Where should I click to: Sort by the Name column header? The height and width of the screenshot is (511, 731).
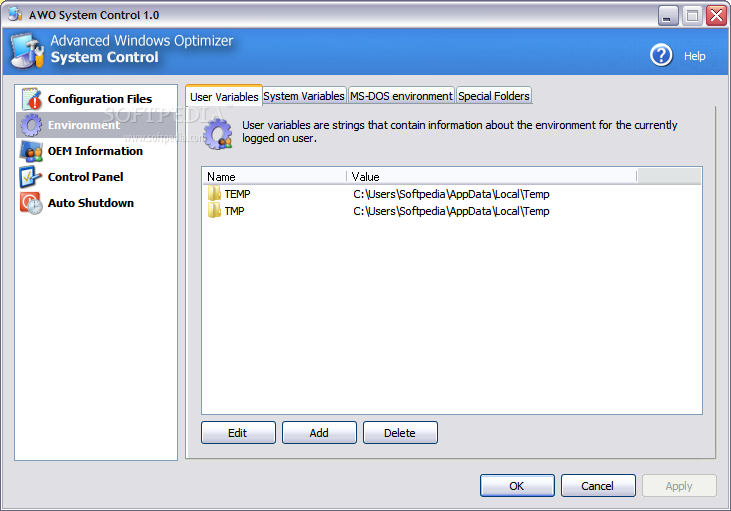(x=275, y=176)
